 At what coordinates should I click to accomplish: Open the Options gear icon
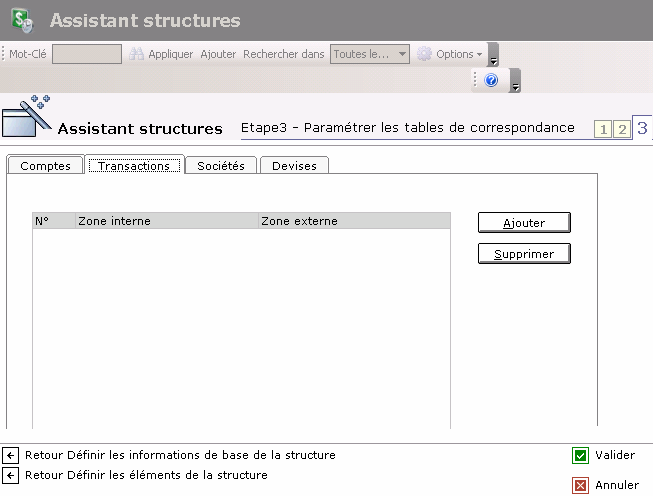(424, 54)
